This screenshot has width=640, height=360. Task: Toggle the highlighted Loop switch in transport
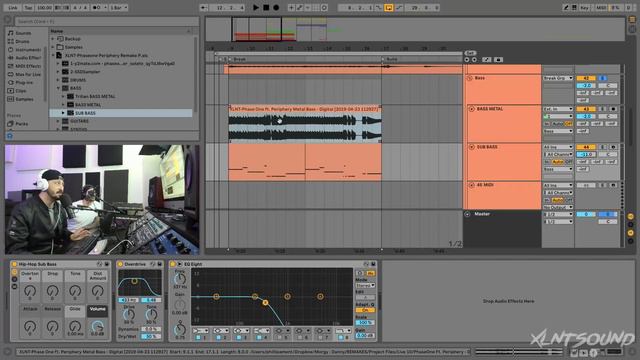click(389, 7)
